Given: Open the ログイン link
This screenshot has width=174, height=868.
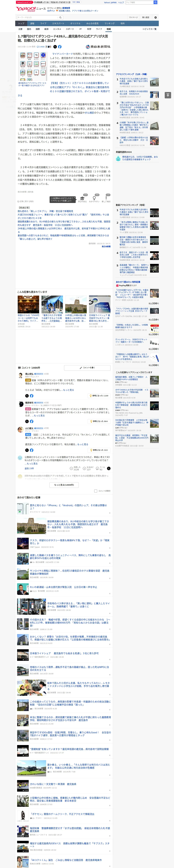Looking at the screenshot, I should point(51,11).
